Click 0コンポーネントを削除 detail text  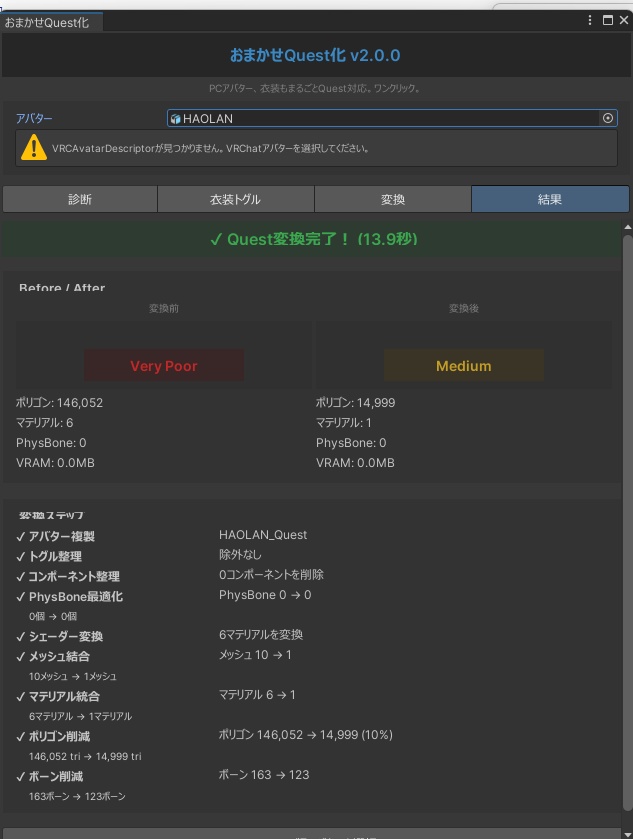point(271,575)
